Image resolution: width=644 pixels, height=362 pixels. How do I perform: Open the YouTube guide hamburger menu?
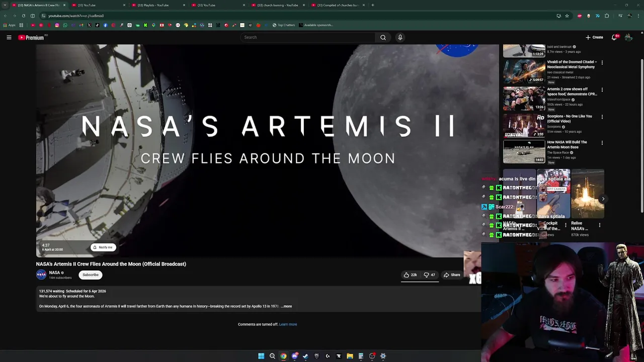coord(9,37)
